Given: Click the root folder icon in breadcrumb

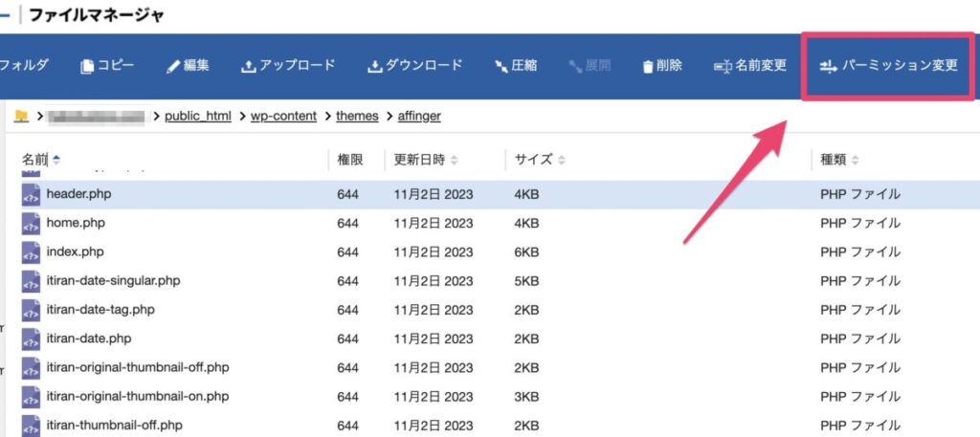Looking at the screenshot, I should [x=21, y=117].
